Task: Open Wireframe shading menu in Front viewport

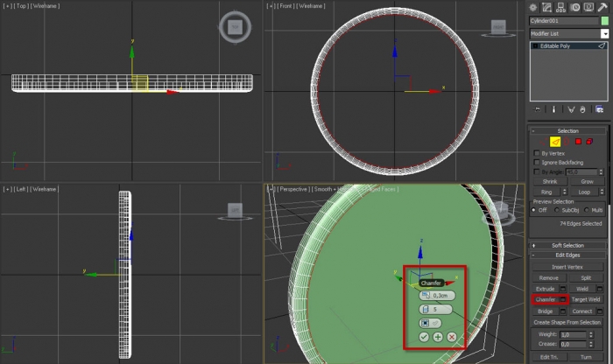Action: coord(311,6)
